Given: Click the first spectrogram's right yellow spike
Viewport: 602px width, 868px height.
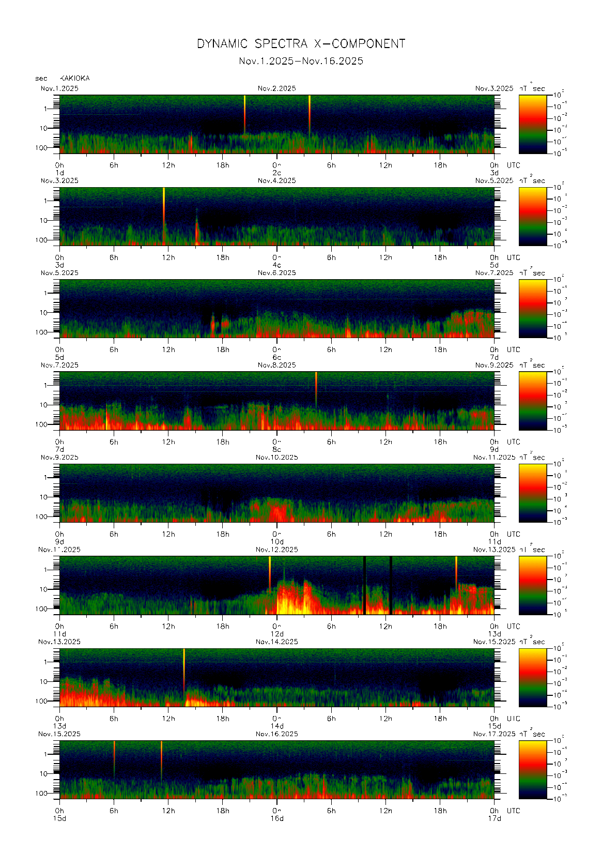Looking at the screenshot, I should [x=310, y=111].
